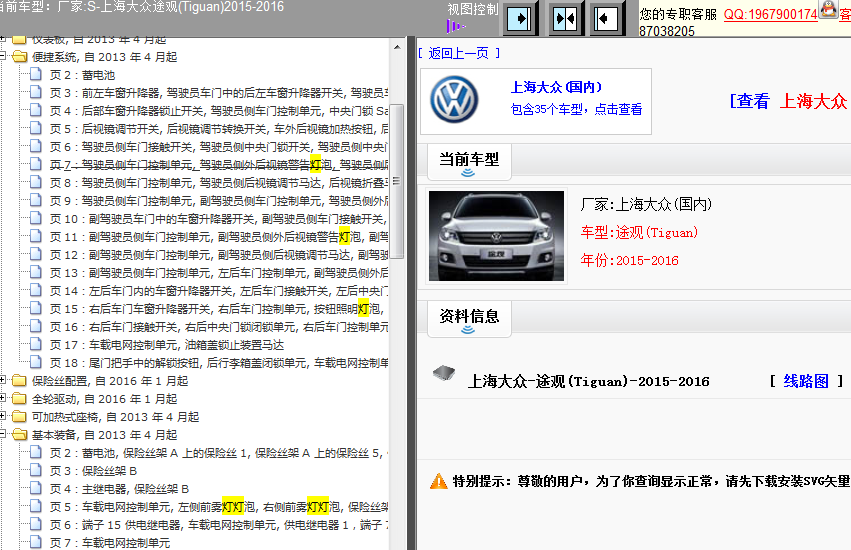
Task: Click the page icon of 页 2 : 蓄电池
Action: (x=36, y=74)
